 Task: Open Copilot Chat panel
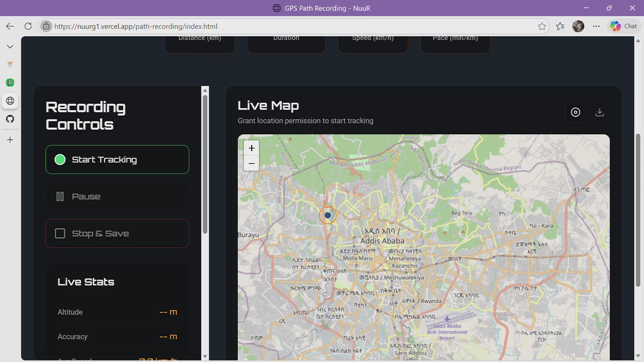point(624,26)
